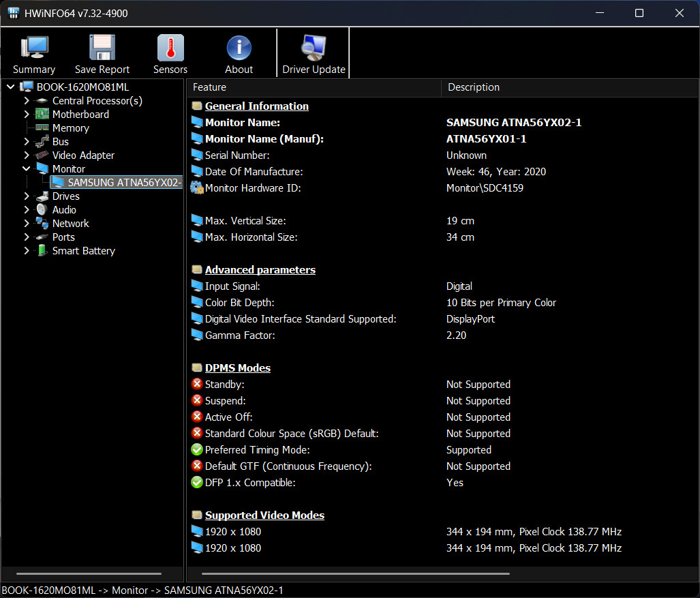Click the Feature column header
700x598 pixels.
(x=314, y=87)
